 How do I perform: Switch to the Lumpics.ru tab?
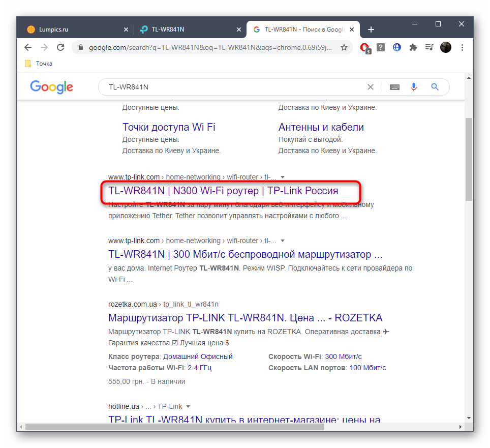(76, 29)
